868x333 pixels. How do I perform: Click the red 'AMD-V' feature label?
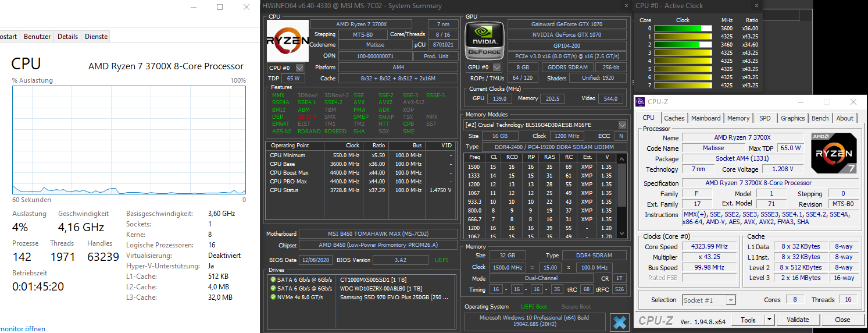pos(306,117)
